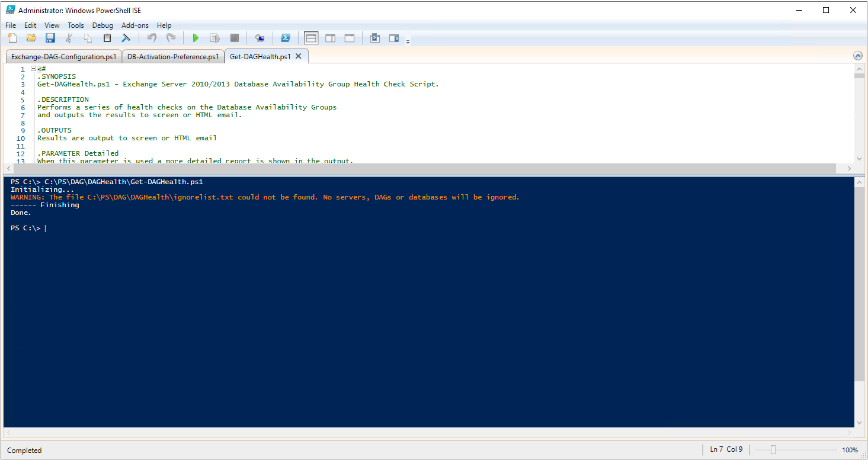868x460 pixels.
Task: Maximize the PowerShell ISE window
Action: (826, 10)
